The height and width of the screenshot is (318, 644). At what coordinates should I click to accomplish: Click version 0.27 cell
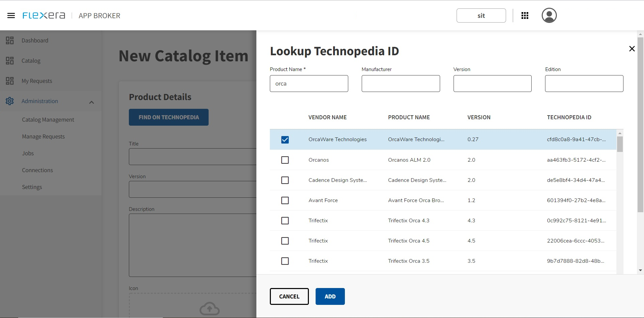(473, 139)
